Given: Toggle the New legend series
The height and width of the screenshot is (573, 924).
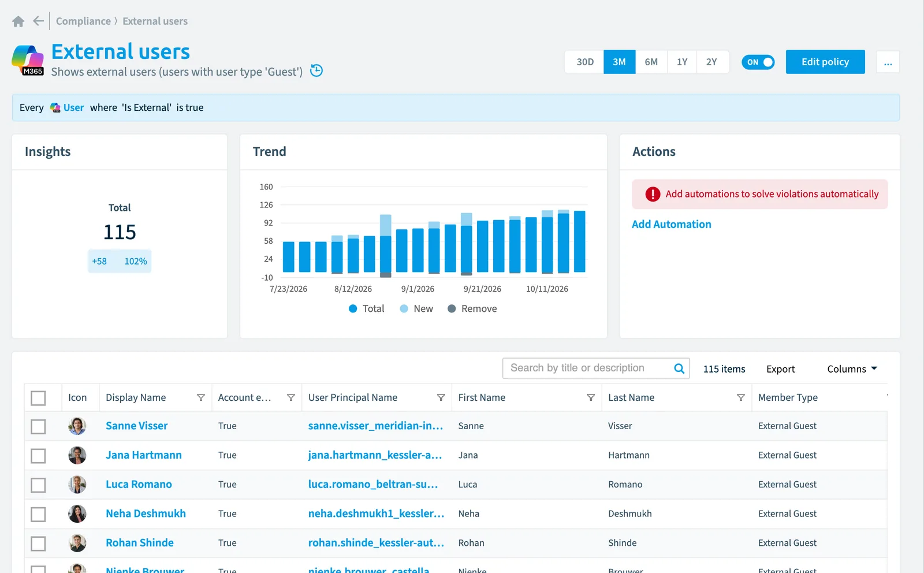Looking at the screenshot, I should (x=416, y=308).
